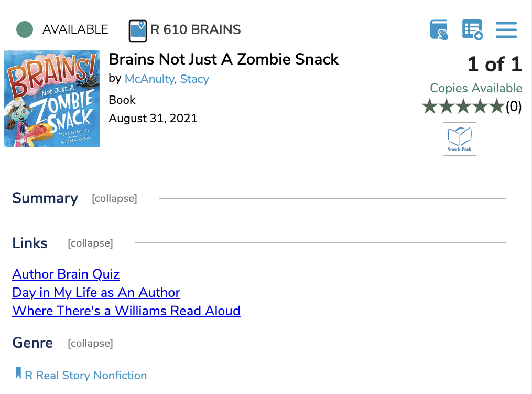
Task: Click the green availability status dot
Action: 25,30
